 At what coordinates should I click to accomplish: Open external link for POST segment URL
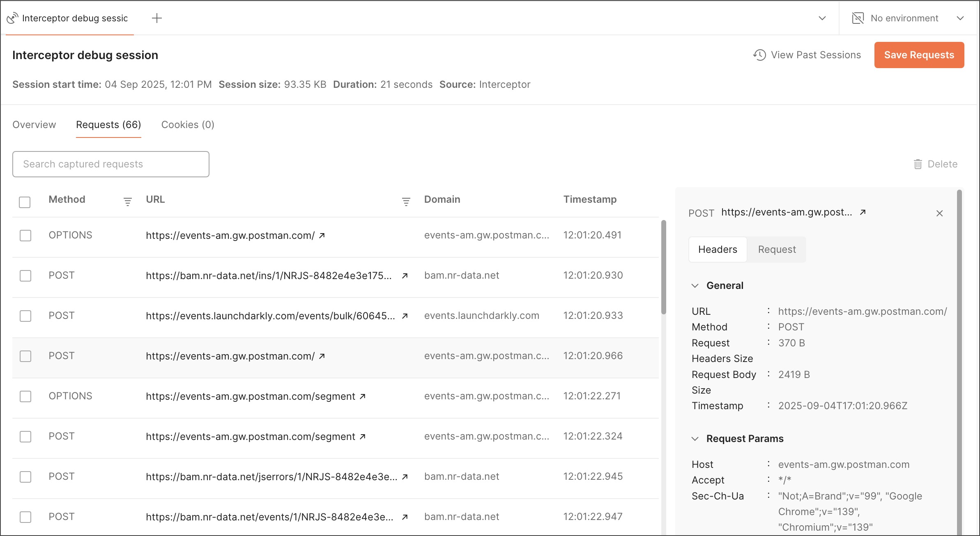coord(363,437)
